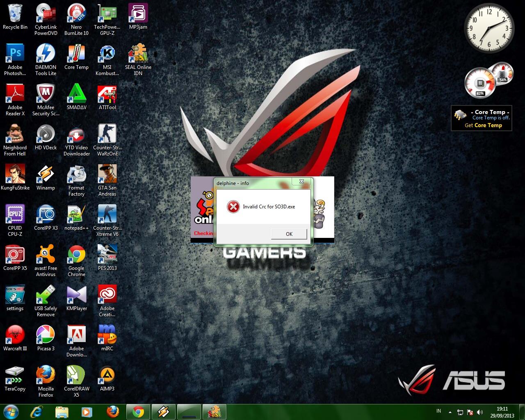Launch the ATITool desktop shortcut

pyautogui.click(x=107, y=97)
